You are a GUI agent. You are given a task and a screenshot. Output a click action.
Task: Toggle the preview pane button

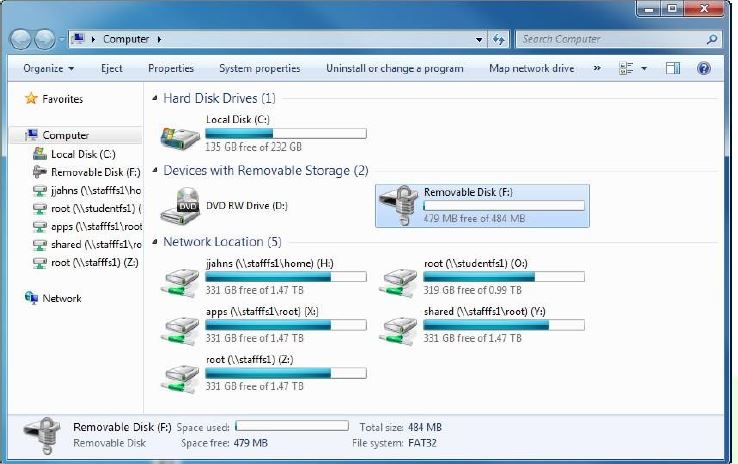point(673,69)
